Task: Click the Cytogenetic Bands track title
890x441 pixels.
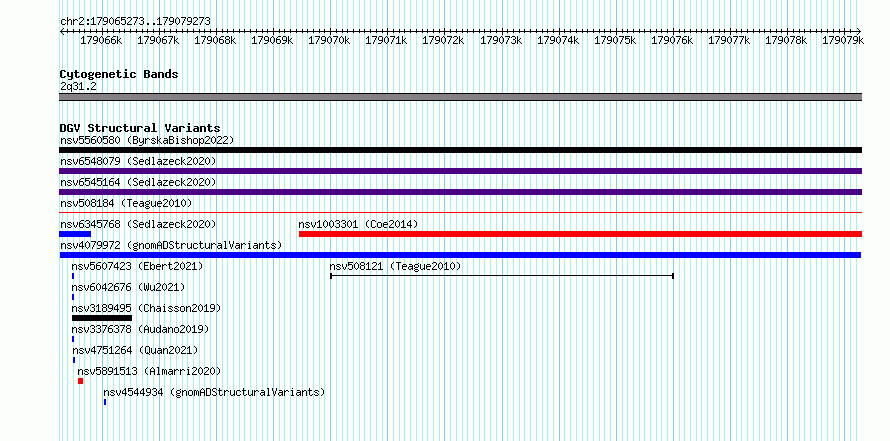Action: pos(119,74)
